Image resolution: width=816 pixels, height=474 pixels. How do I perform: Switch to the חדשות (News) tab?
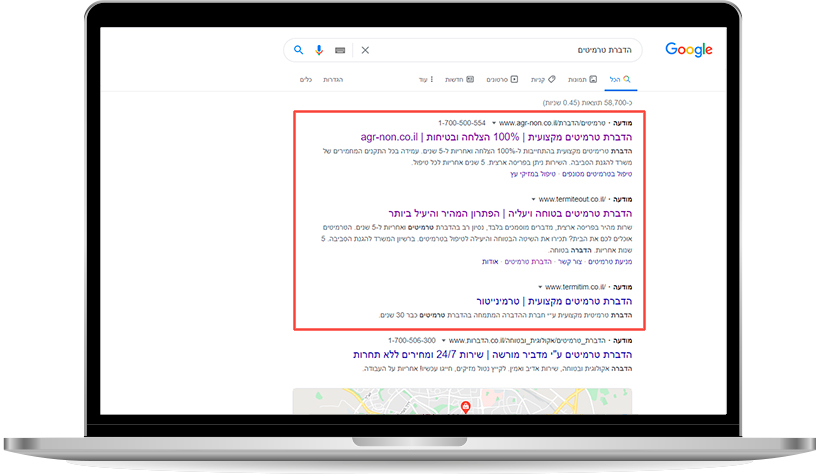tap(459, 80)
